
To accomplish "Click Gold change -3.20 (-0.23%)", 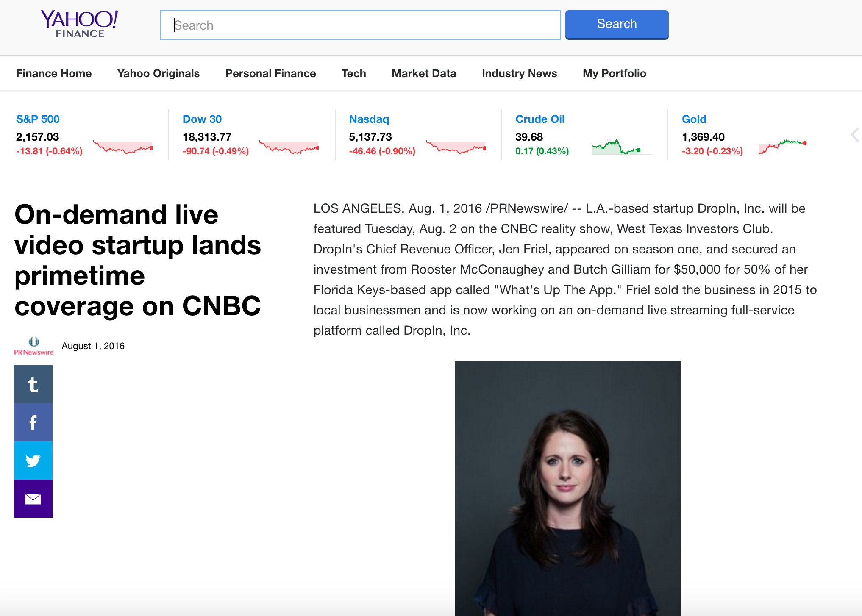I will click(712, 151).
